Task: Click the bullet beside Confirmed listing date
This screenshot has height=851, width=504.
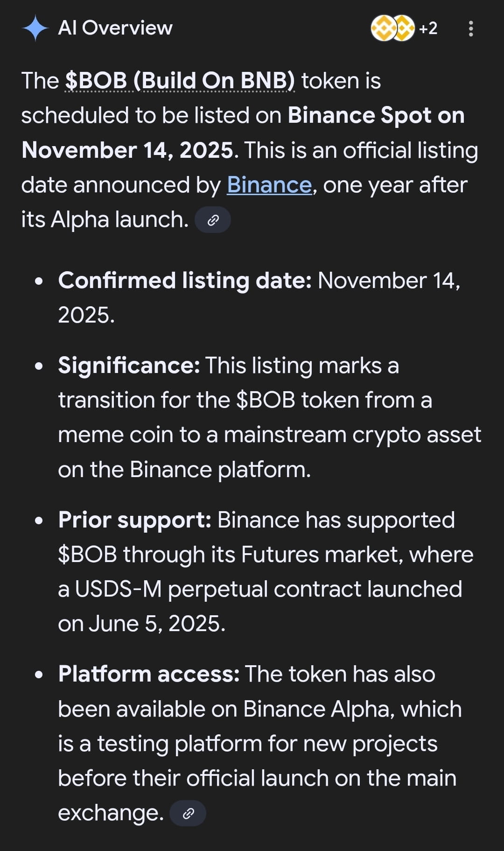Action: point(39,281)
